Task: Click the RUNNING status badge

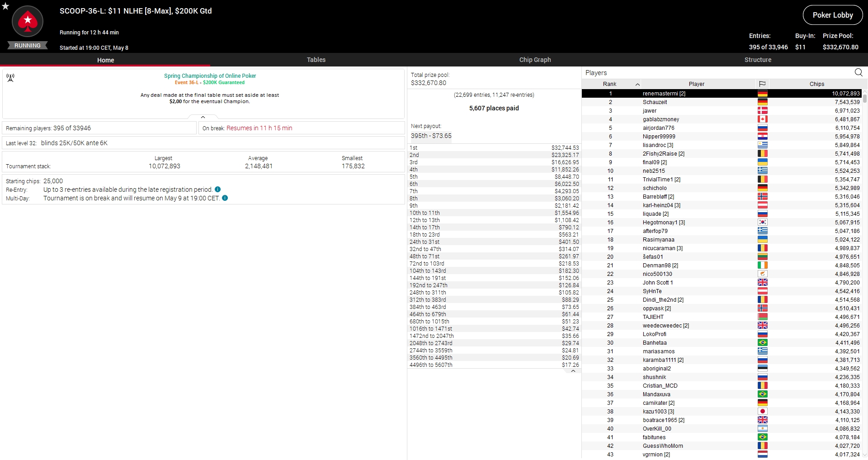Action: 28,46
